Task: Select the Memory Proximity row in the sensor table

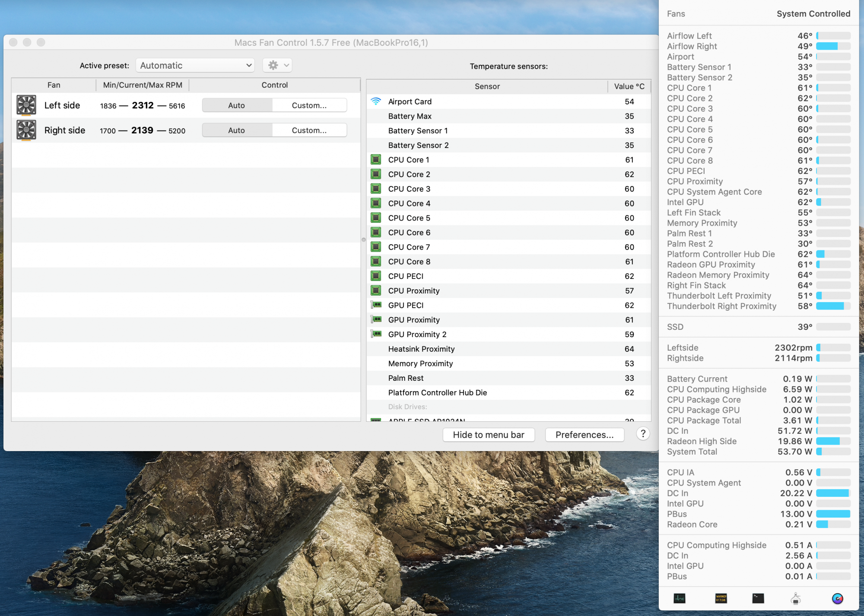Action: coord(508,363)
